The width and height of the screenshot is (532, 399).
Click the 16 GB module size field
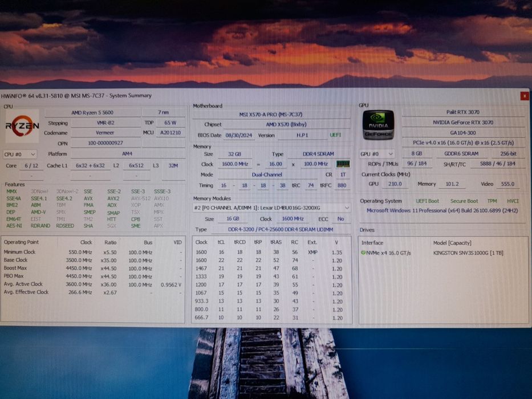(233, 219)
